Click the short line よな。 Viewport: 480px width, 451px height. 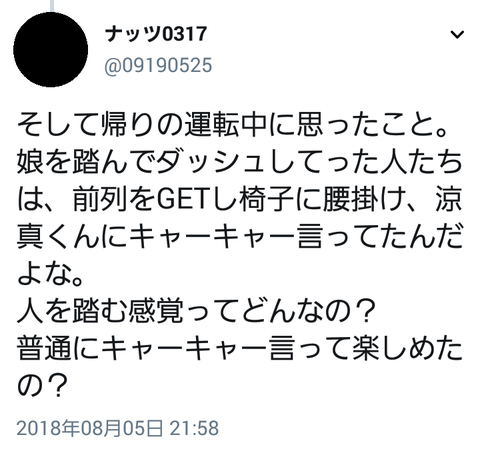pyautogui.click(x=50, y=274)
